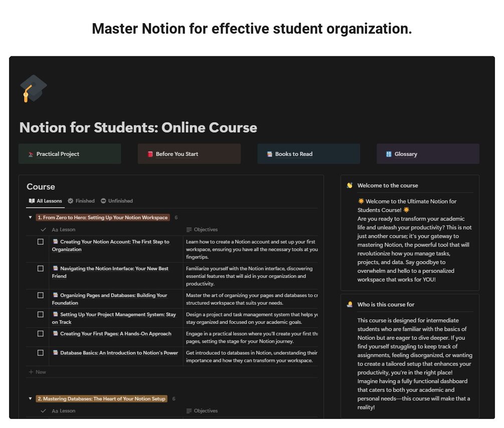
Task: Click the person icon by Who is this course for
Action: (350, 304)
